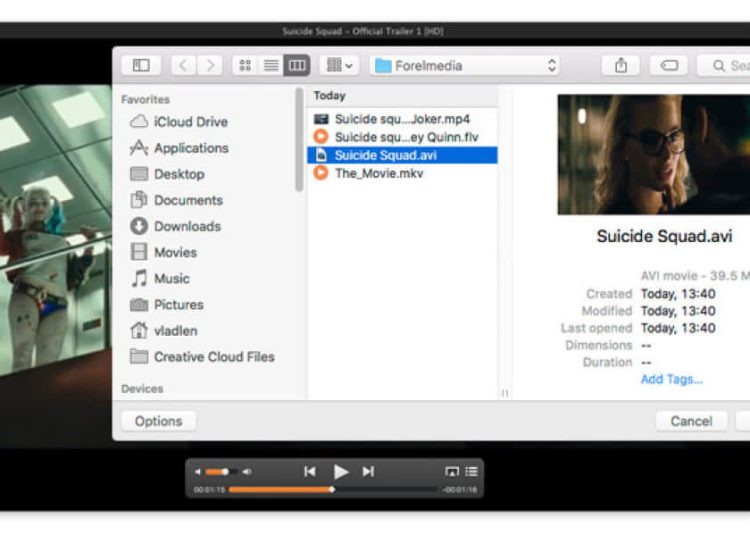Select iCloud Drive in Favorites
Screen dimensions: 750x536
(190, 122)
